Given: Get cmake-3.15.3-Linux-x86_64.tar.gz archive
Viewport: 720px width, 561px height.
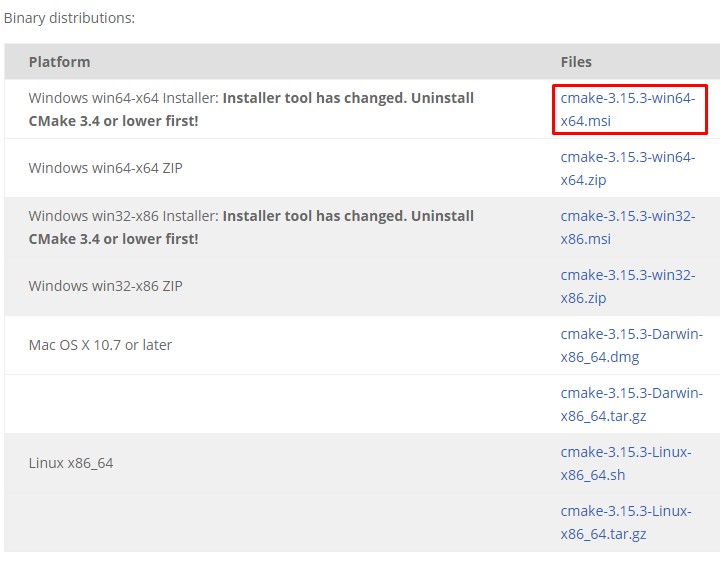Looking at the screenshot, I should pyautogui.click(x=626, y=522).
